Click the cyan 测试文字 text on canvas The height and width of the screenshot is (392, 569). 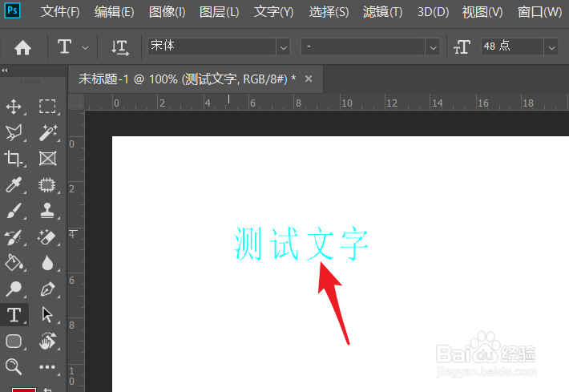pyautogui.click(x=301, y=244)
